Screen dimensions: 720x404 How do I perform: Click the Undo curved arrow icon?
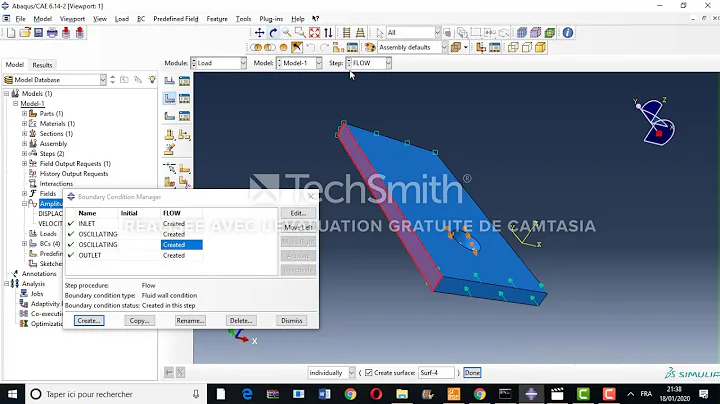311,47
